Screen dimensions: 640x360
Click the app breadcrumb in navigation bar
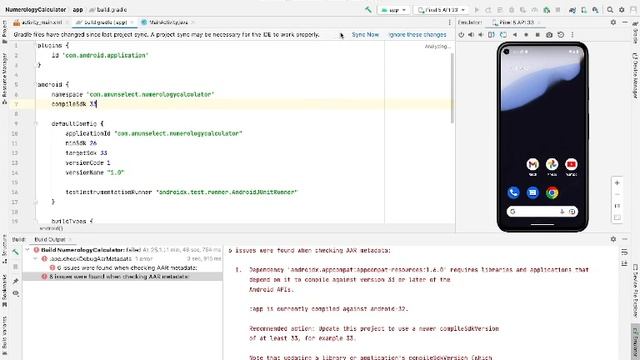point(78,9)
